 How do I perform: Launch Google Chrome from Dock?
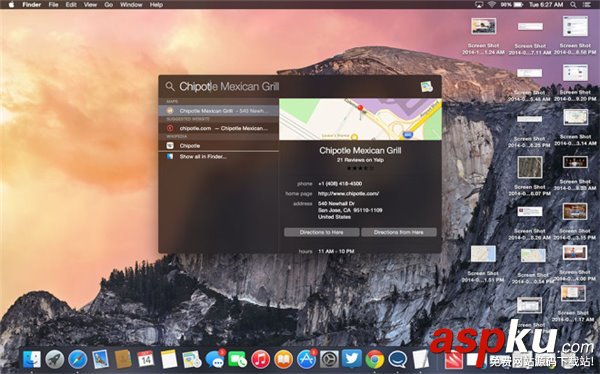pyautogui.click(x=375, y=360)
